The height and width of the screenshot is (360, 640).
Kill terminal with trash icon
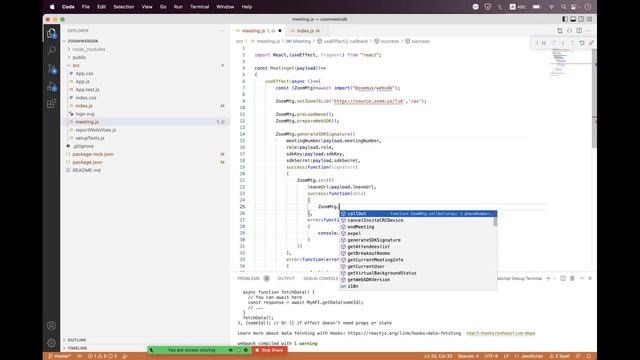pos(572,278)
